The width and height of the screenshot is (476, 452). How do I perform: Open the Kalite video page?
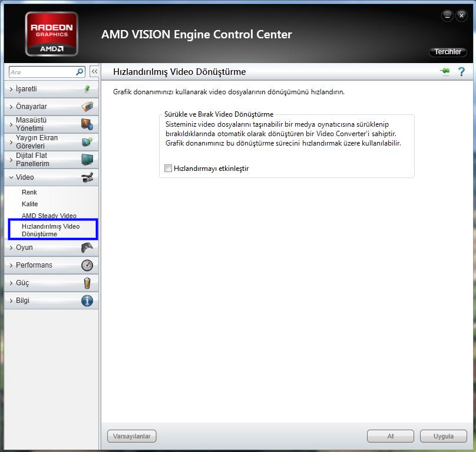(x=29, y=204)
